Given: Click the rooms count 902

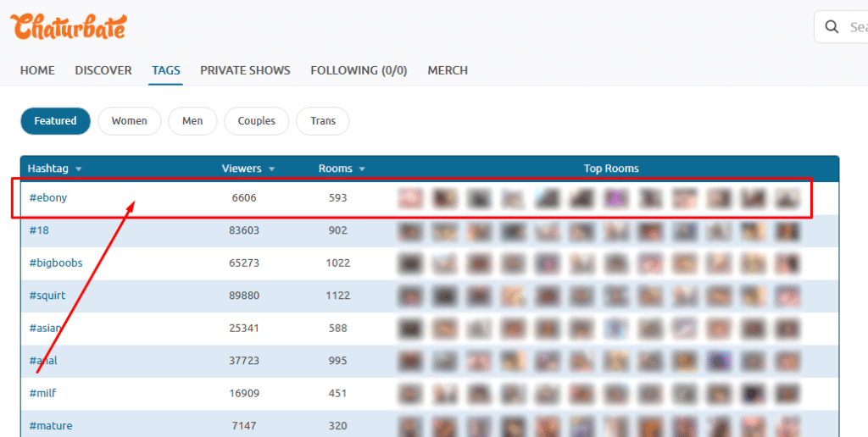Looking at the screenshot, I should [x=337, y=230].
